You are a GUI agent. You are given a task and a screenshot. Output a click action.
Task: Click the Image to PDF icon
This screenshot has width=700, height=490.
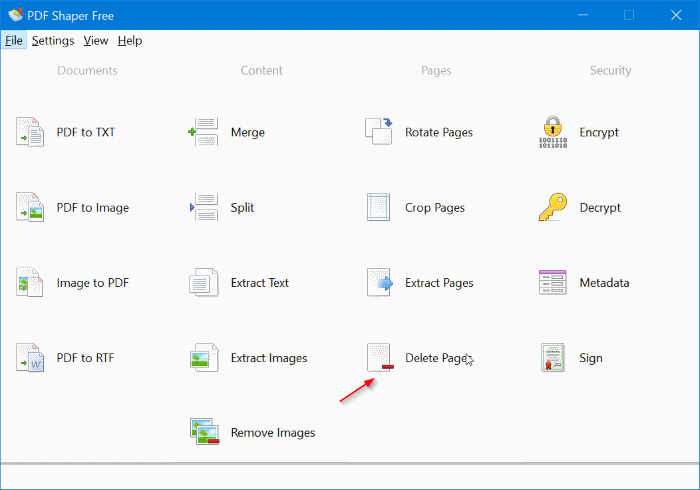[30, 282]
